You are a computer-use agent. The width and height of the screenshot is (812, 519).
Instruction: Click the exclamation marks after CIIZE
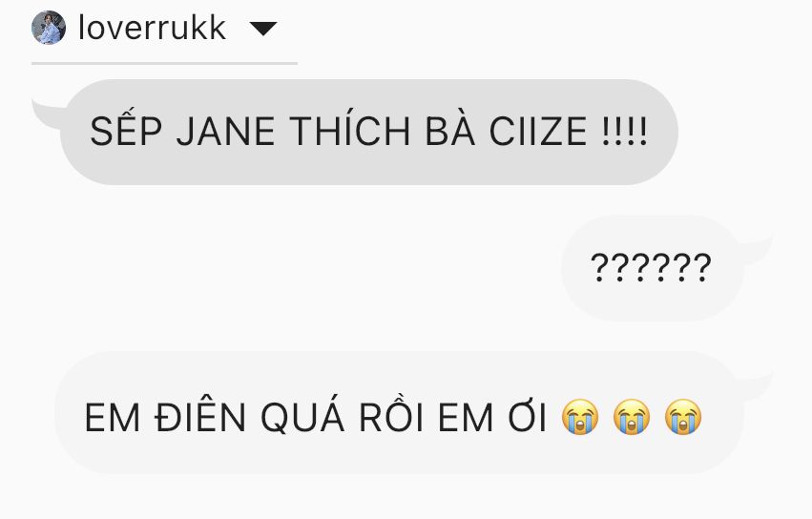[624, 132]
